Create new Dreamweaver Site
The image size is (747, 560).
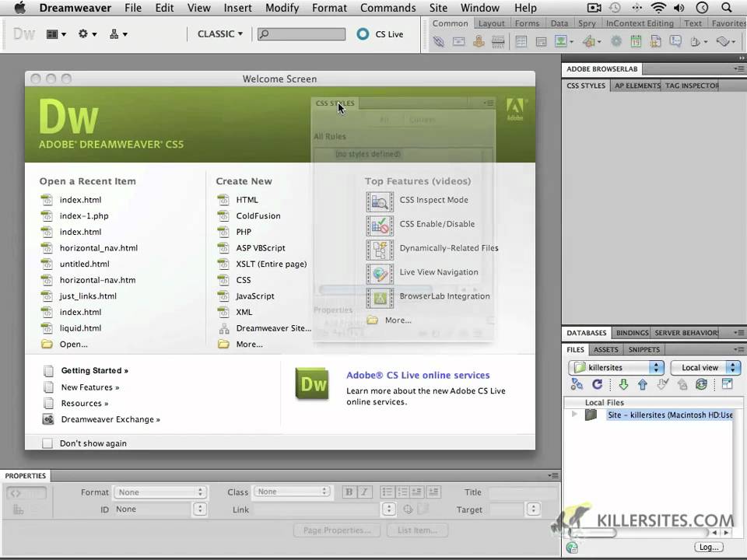click(273, 328)
